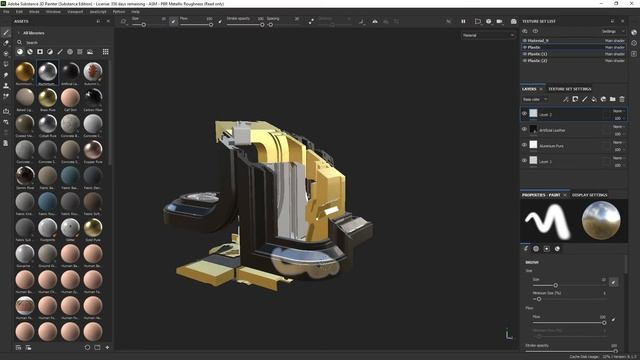
Task: Select the Carbon Fiber material thumbnail
Action: click(93, 97)
